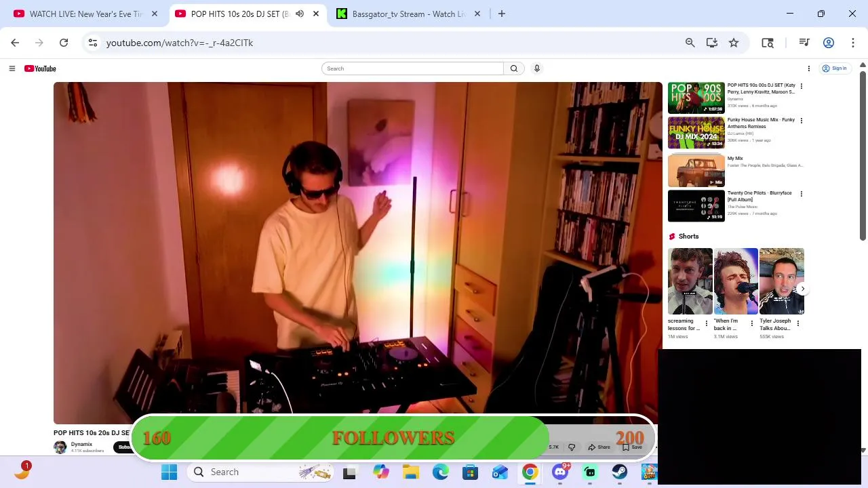Open the Twenty One Pilots Blurryface thumbnail
The image size is (868, 488).
[x=696, y=205]
